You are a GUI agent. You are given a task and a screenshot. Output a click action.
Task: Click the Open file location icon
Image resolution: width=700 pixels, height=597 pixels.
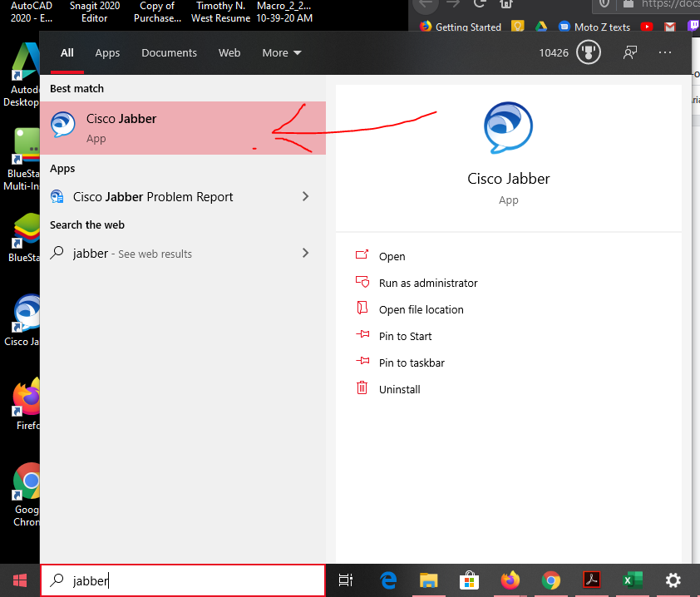(362, 308)
